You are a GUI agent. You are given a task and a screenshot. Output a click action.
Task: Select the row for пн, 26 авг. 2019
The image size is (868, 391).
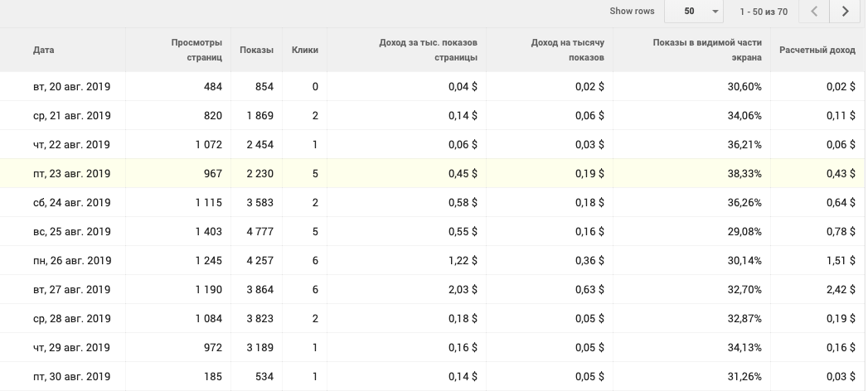point(71,261)
